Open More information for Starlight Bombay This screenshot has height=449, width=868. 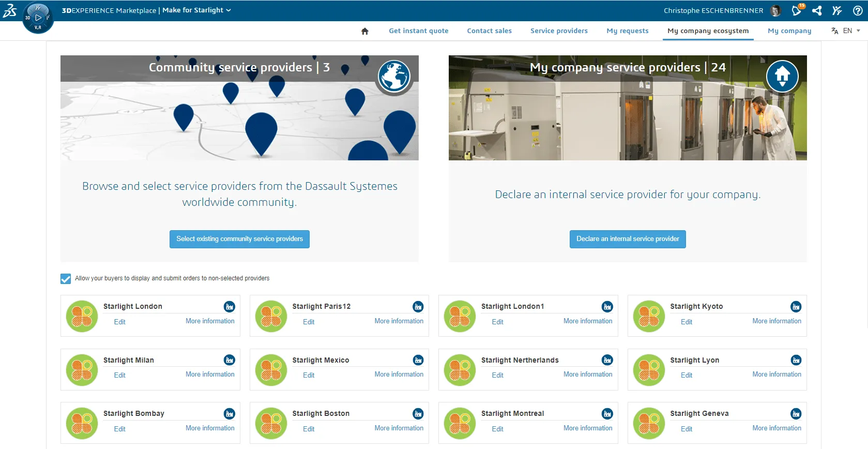pyautogui.click(x=210, y=428)
